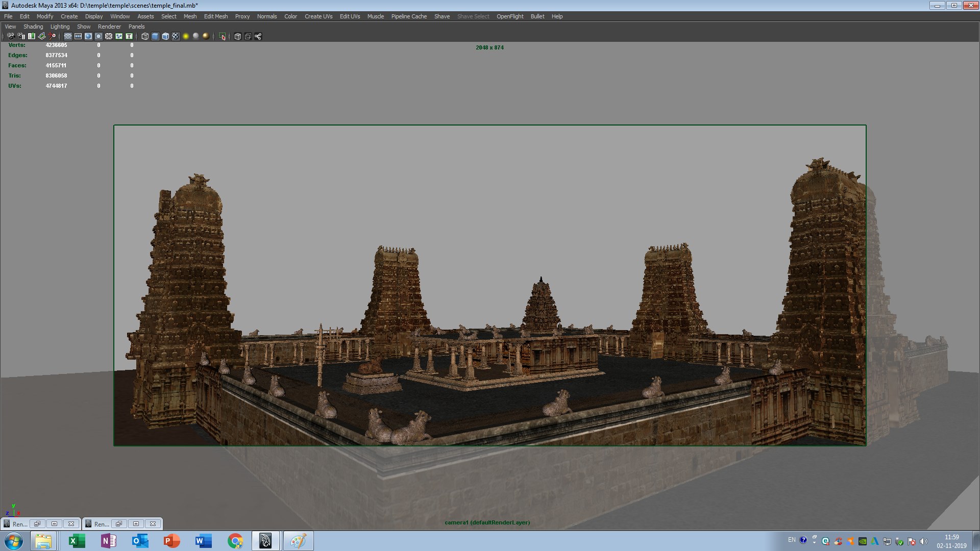Enable Wireframe on Shaded icon
The image size is (980, 551).
tap(165, 36)
